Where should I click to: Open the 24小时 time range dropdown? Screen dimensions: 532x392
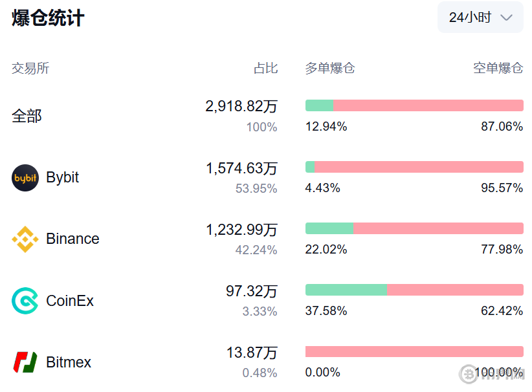tap(480, 17)
